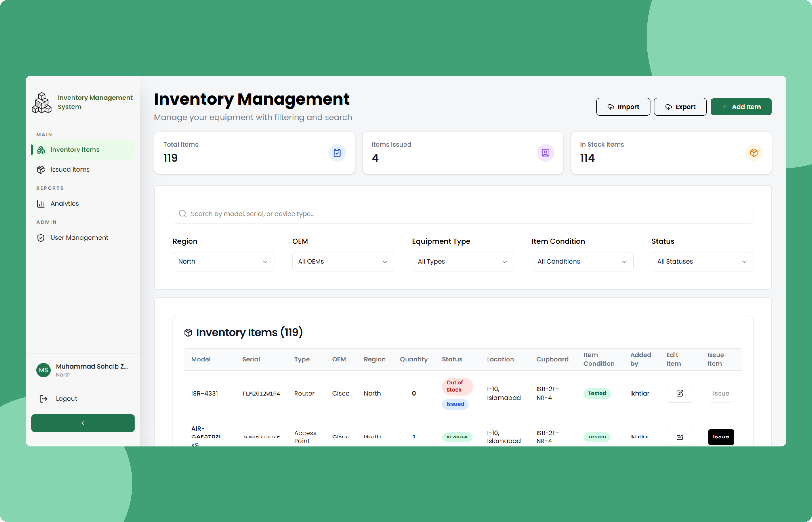The width and height of the screenshot is (812, 522).
Task: Click the Import button
Action: (x=623, y=107)
